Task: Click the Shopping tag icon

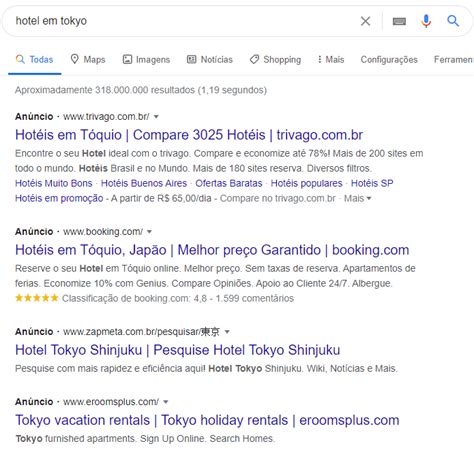Action: (x=254, y=59)
